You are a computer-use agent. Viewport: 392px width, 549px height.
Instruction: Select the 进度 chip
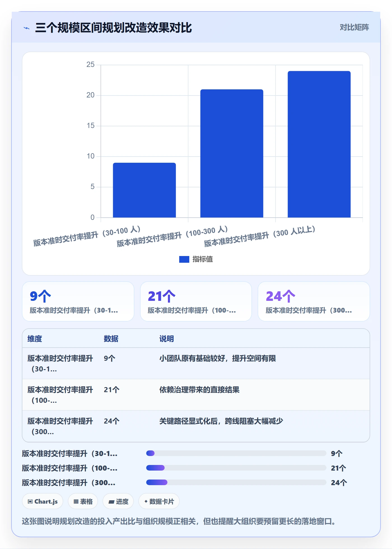tap(118, 501)
